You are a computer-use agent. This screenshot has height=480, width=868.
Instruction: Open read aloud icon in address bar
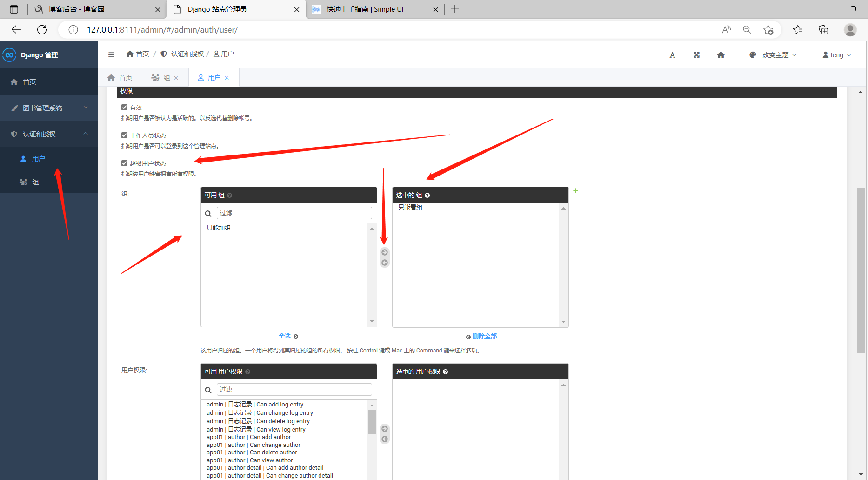click(x=726, y=30)
